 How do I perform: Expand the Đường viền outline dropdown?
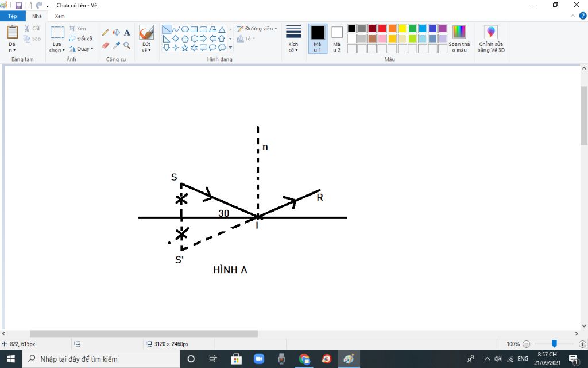click(257, 29)
